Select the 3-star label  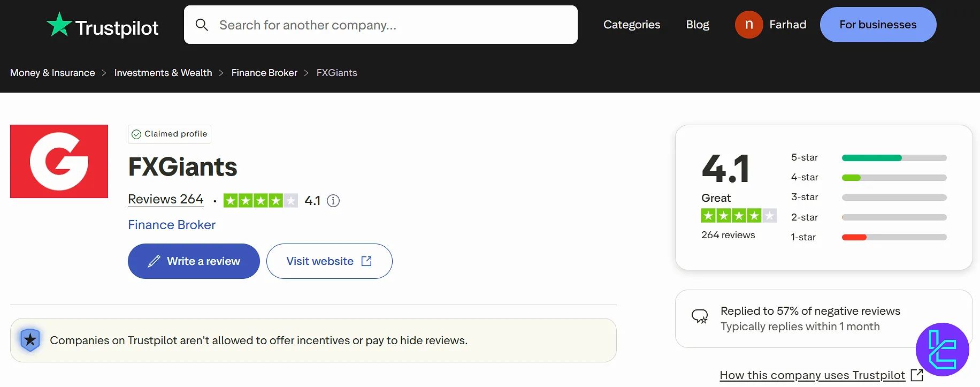pyautogui.click(x=805, y=197)
